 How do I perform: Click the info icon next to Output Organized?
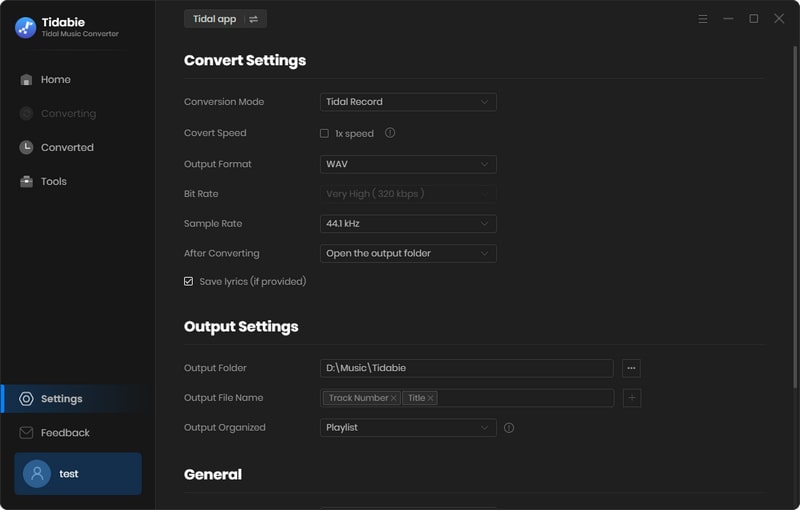pyautogui.click(x=509, y=428)
